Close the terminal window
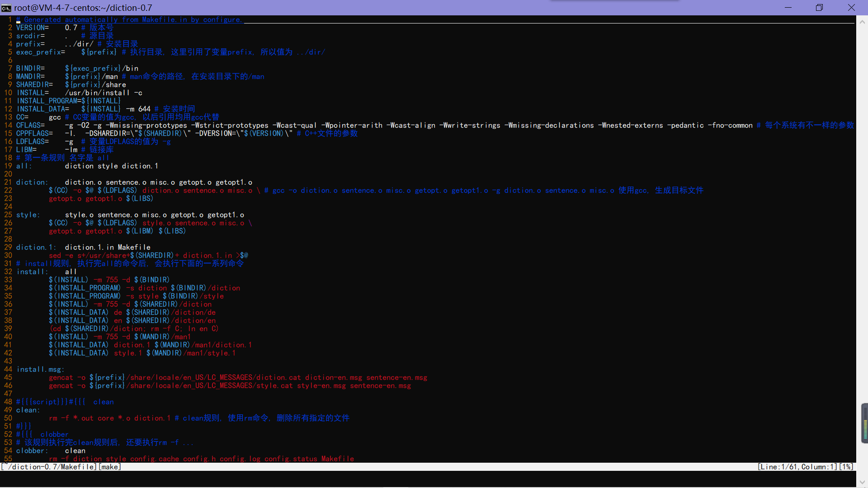868x488 pixels. coord(851,8)
